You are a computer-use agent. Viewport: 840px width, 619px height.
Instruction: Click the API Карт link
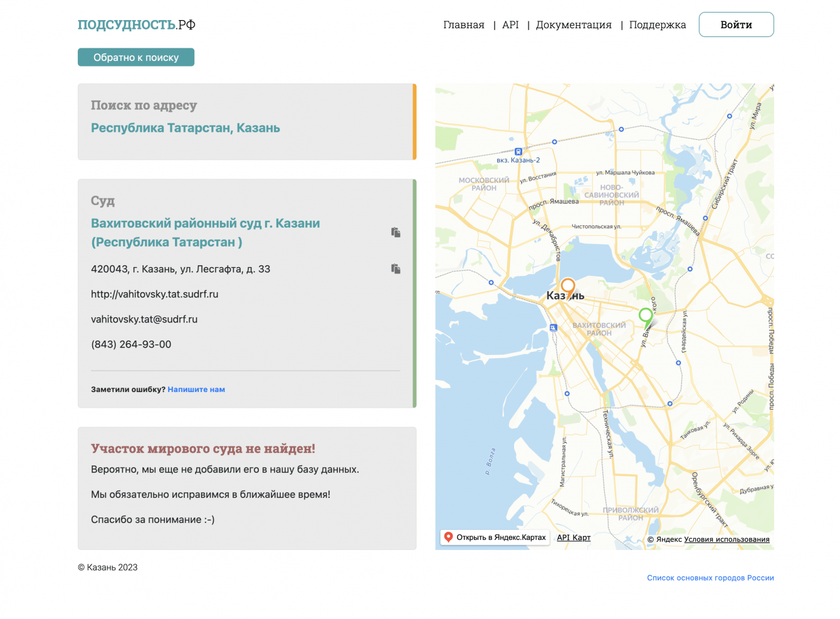tap(574, 537)
